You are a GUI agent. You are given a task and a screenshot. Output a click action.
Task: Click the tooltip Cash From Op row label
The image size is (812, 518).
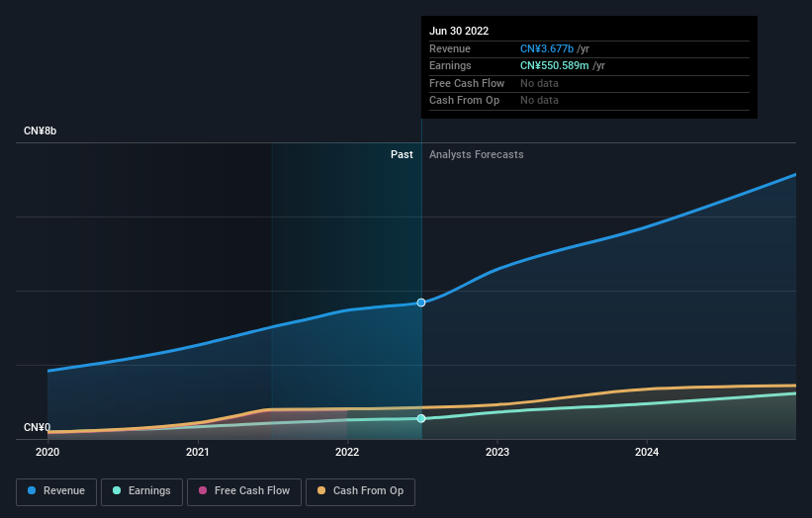pyautogui.click(x=464, y=101)
